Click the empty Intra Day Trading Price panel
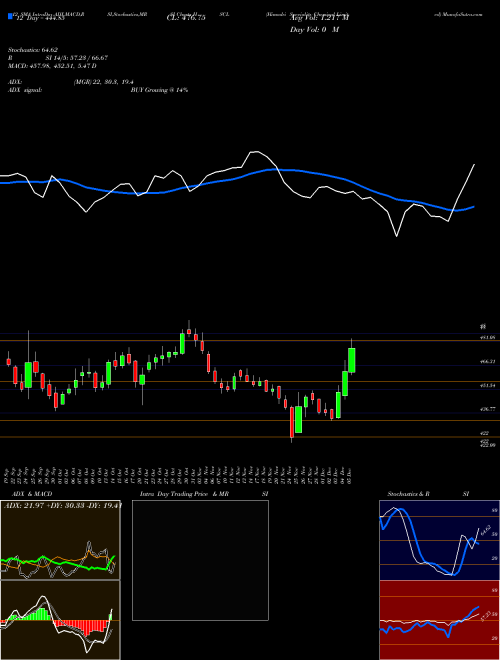Image resolution: width=500 pixels, height=660 pixels. [x=200, y=560]
